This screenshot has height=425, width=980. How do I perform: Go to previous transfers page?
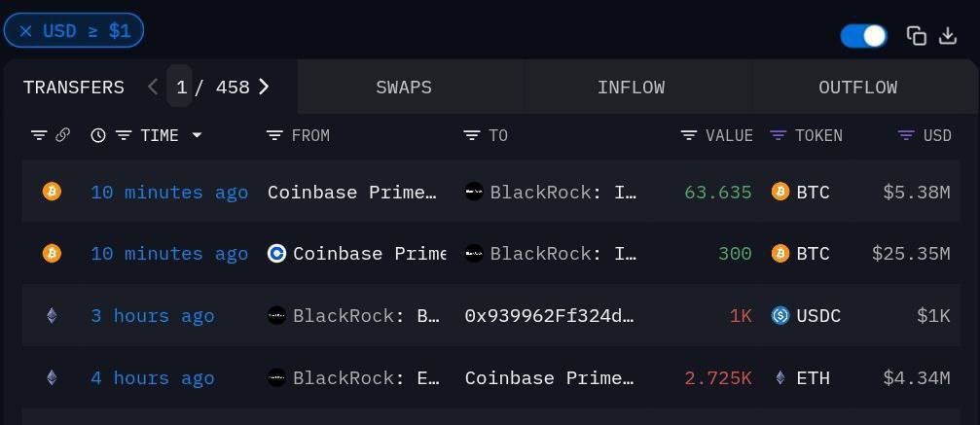click(x=153, y=87)
